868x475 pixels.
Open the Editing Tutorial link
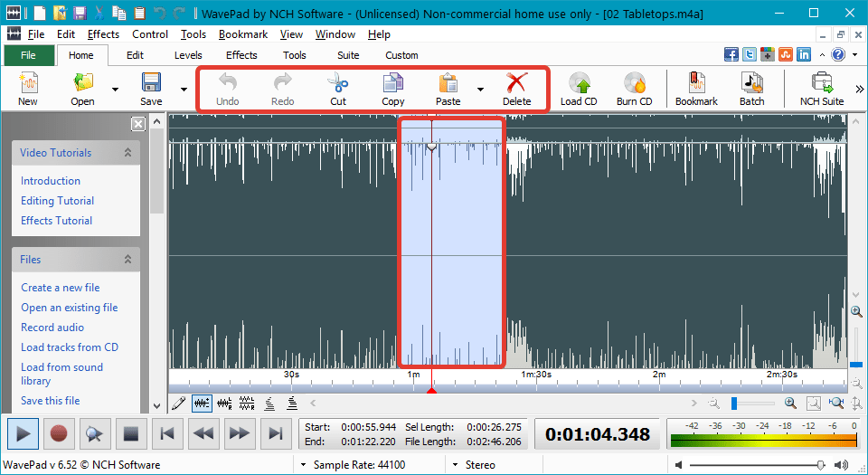click(x=58, y=201)
